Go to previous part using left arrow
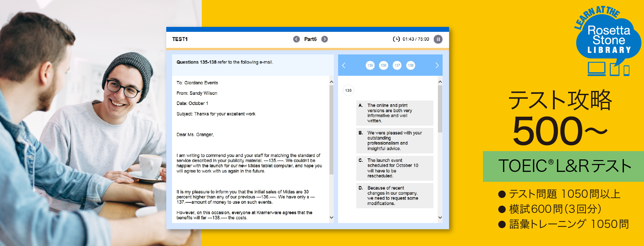 (296, 39)
